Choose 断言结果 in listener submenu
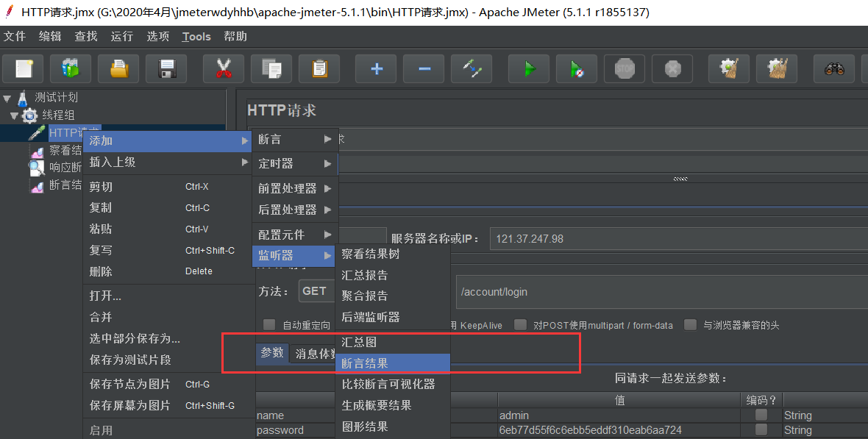868x439 pixels. [393, 363]
